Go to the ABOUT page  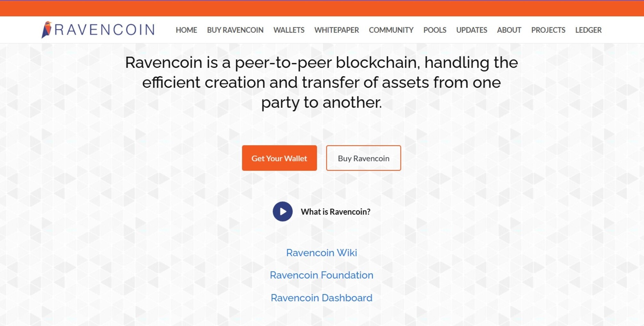[x=509, y=30]
